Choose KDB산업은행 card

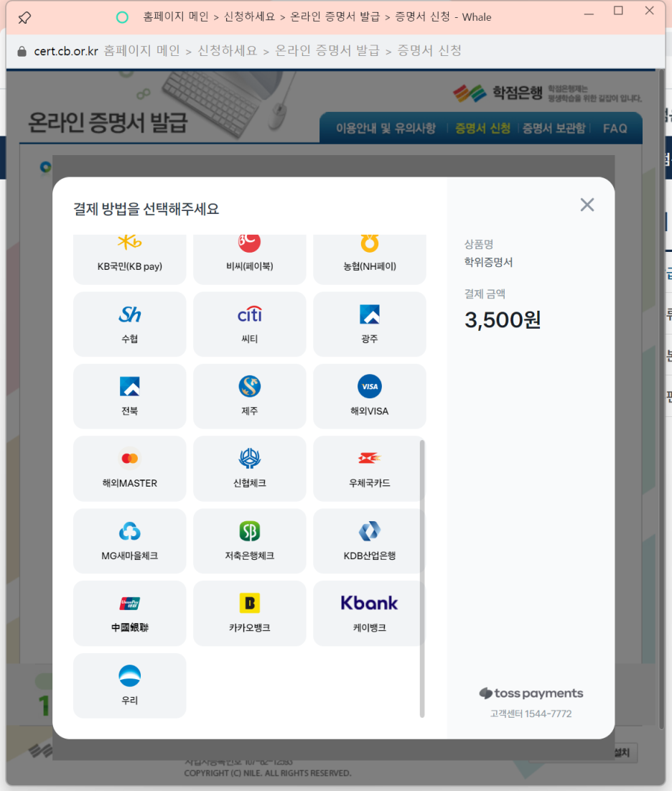[x=369, y=540]
